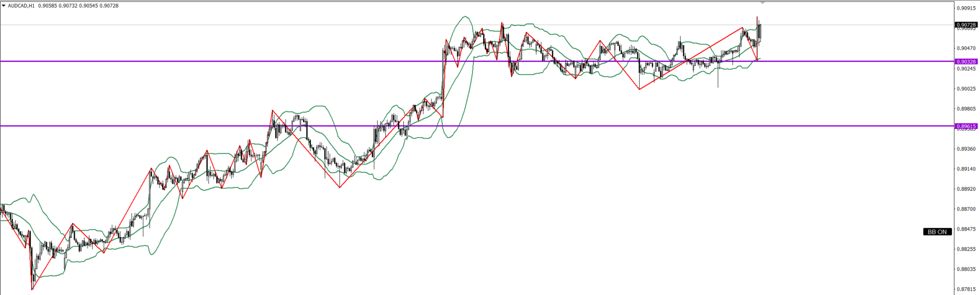Screen dimensions: 980x295
Task: Click the 0.89140 price scale label
Action: pyautogui.click(x=967, y=169)
